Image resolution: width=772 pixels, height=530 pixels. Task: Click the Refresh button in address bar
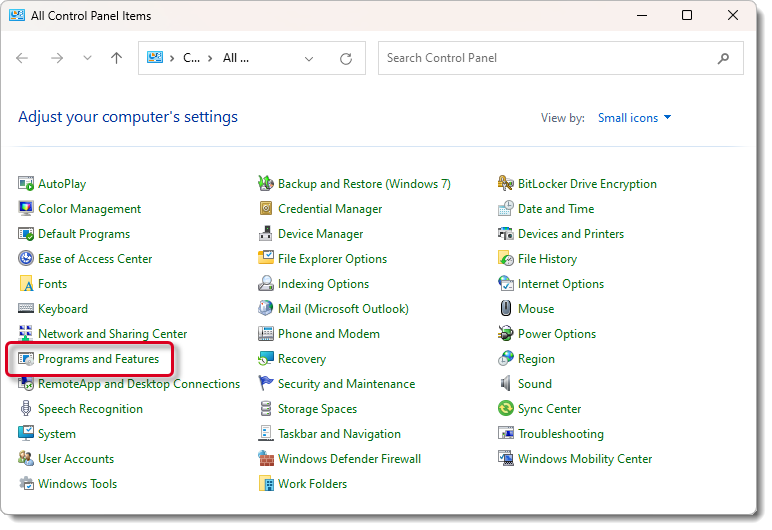(346, 58)
